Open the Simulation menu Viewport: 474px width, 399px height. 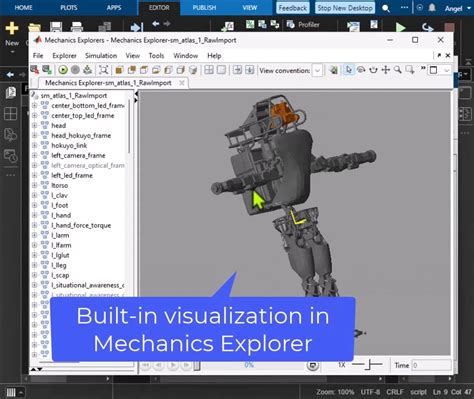coord(101,56)
